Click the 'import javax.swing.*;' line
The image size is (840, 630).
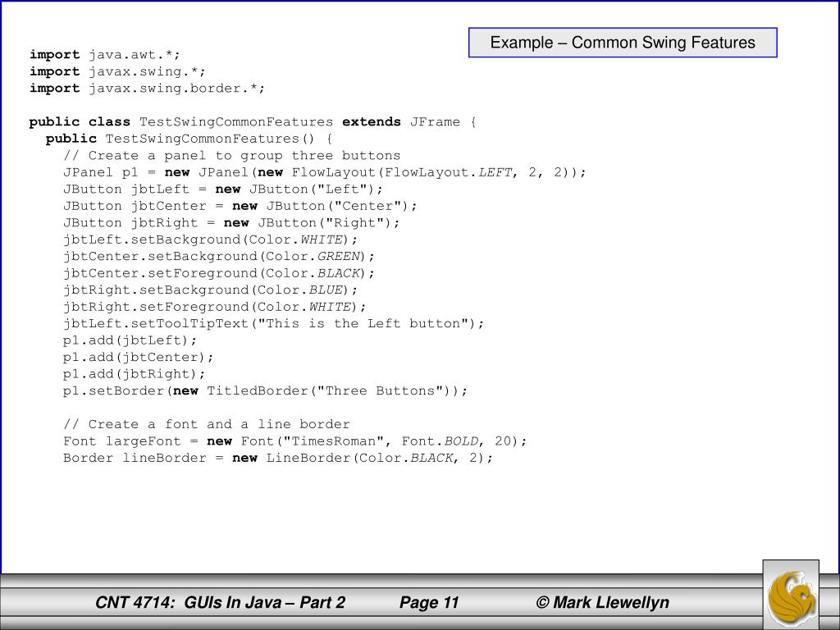(117, 72)
